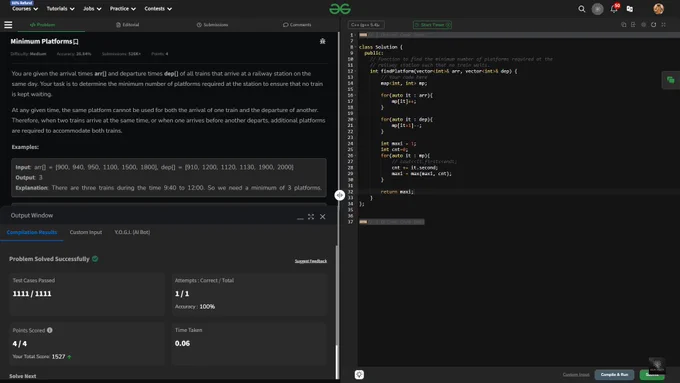Click the green Submit button
680x383 pixels.
[652, 375]
